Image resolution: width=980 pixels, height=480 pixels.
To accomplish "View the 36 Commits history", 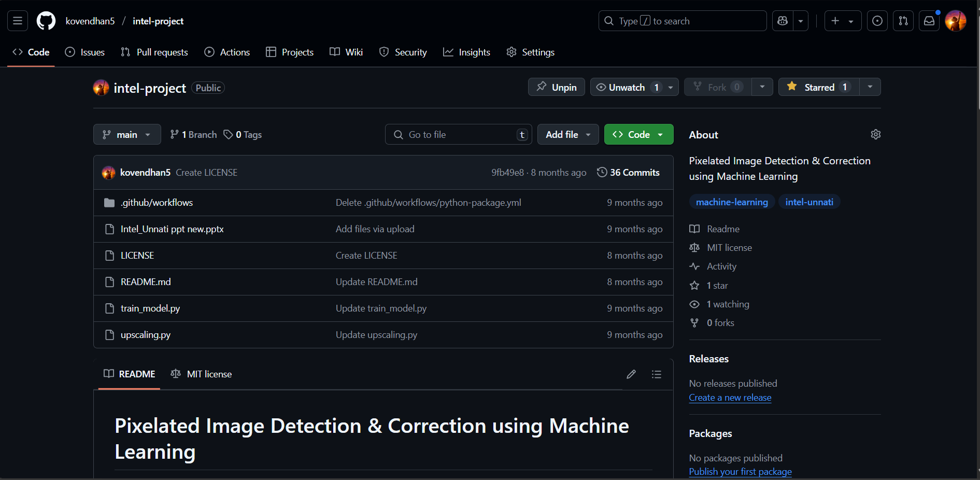I will click(628, 173).
